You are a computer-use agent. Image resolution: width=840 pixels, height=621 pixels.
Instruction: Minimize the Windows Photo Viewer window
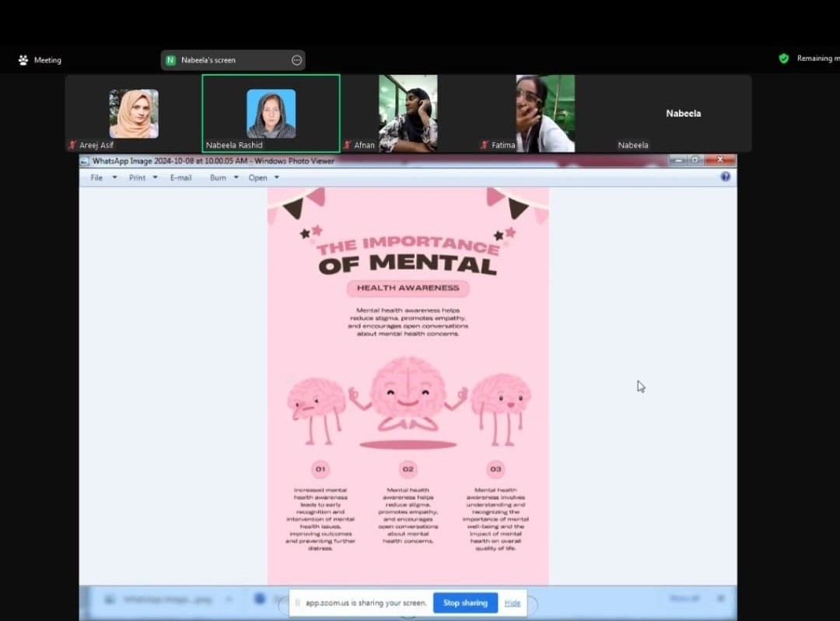click(x=678, y=160)
